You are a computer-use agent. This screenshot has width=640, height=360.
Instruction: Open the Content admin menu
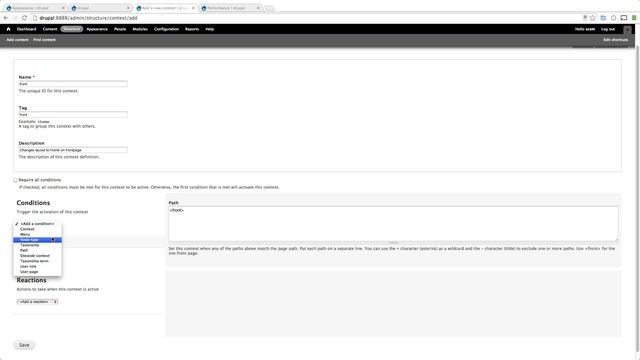coord(50,29)
